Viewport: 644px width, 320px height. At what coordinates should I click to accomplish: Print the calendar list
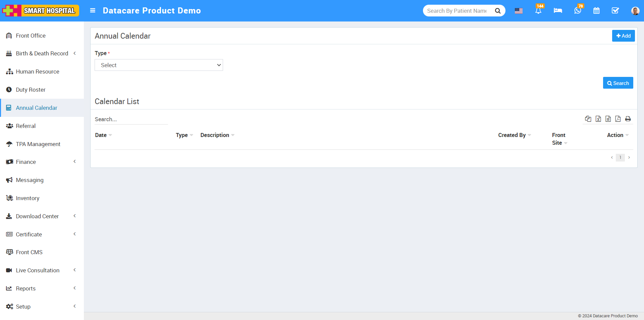(x=628, y=119)
